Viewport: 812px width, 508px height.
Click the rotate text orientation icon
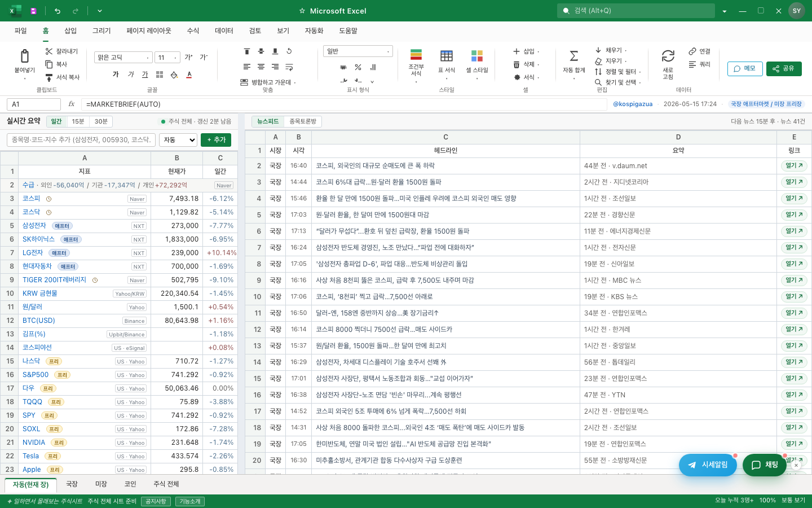pyautogui.click(x=289, y=51)
